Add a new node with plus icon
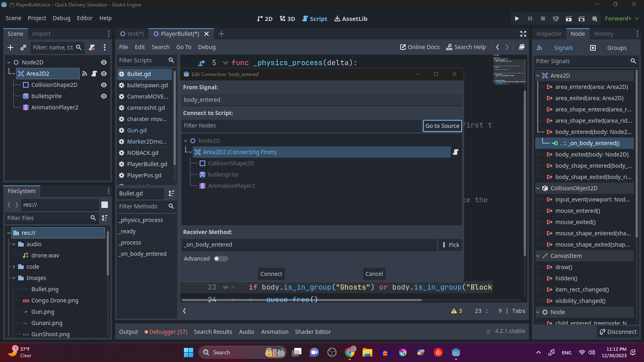 pyautogui.click(x=10, y=47)
